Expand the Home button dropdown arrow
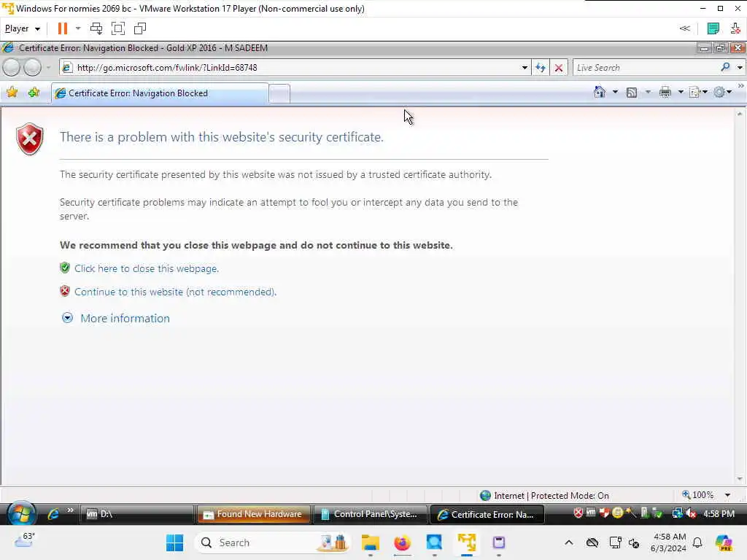This screenshot has width=747, height=560. [615, 93]
